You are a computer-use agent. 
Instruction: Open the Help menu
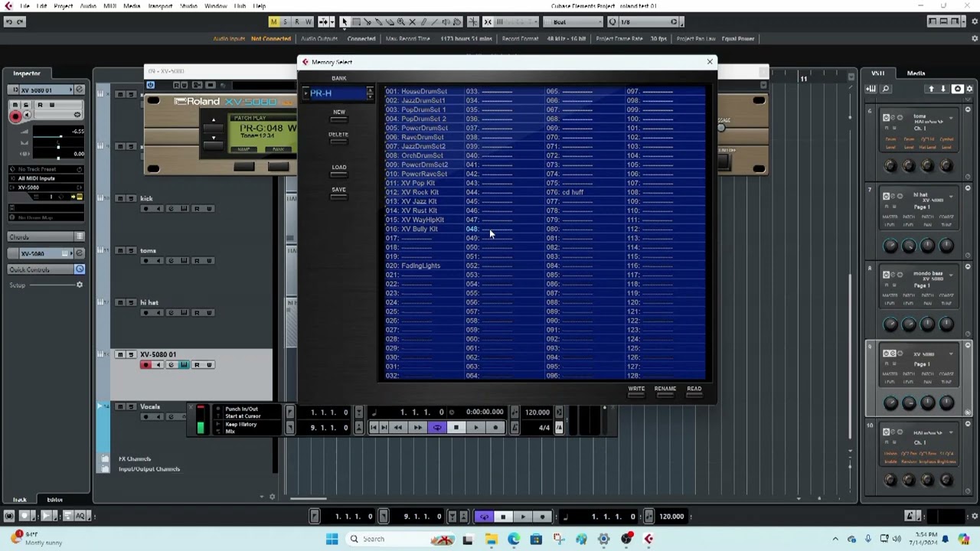pos(260,6)
